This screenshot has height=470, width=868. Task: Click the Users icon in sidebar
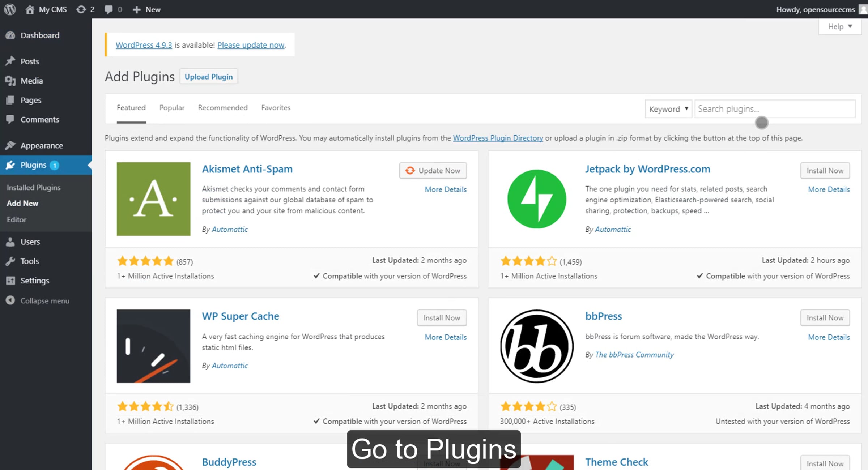(x=10, y=242)
